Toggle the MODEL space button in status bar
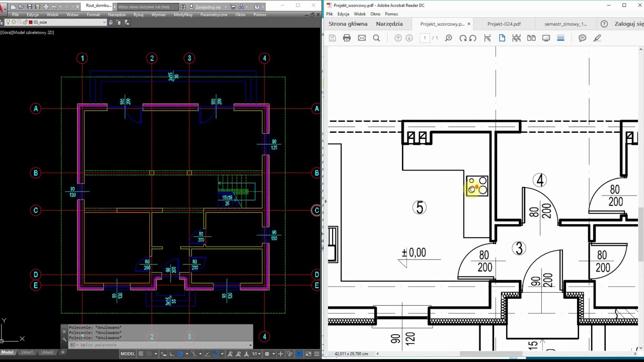644x362 pixels. [x=128, y=353]
